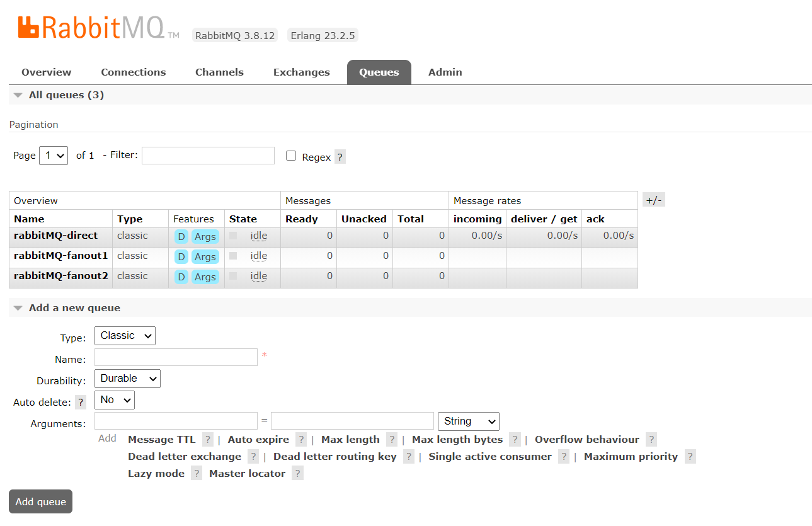Open the Page number dropdown

54,156
